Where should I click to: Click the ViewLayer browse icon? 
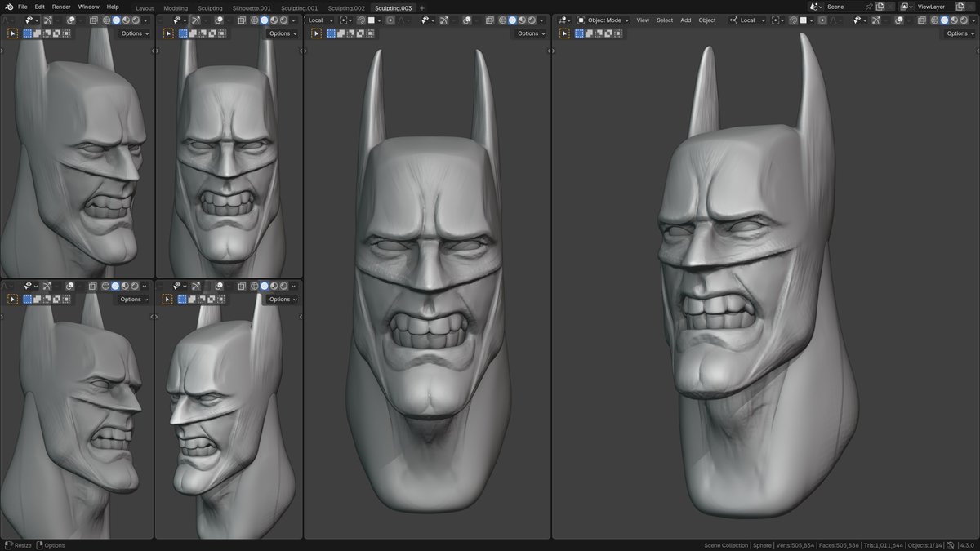point(906,7)
